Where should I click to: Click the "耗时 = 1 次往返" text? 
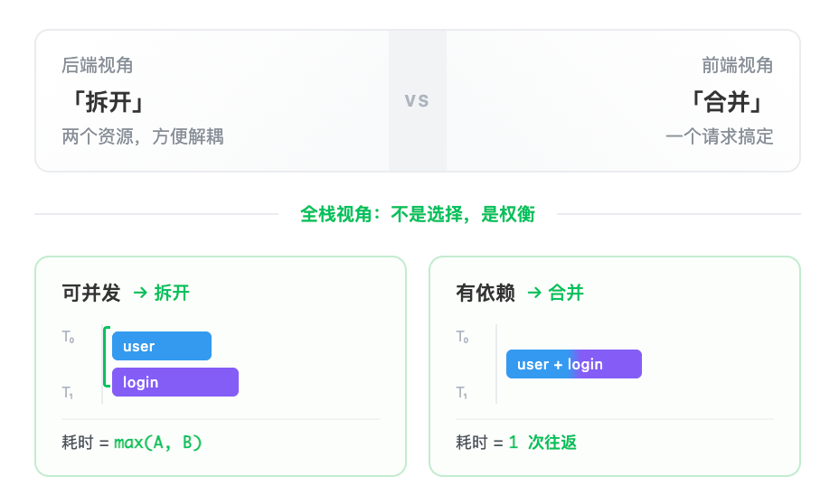pyautogui.click(x=516, y=443)
